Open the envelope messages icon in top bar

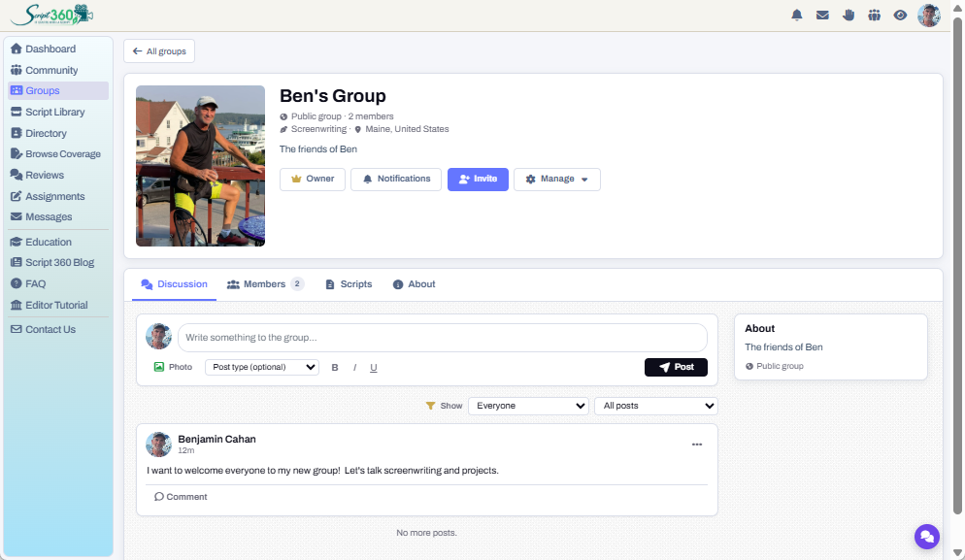click(x=822, y=16)
